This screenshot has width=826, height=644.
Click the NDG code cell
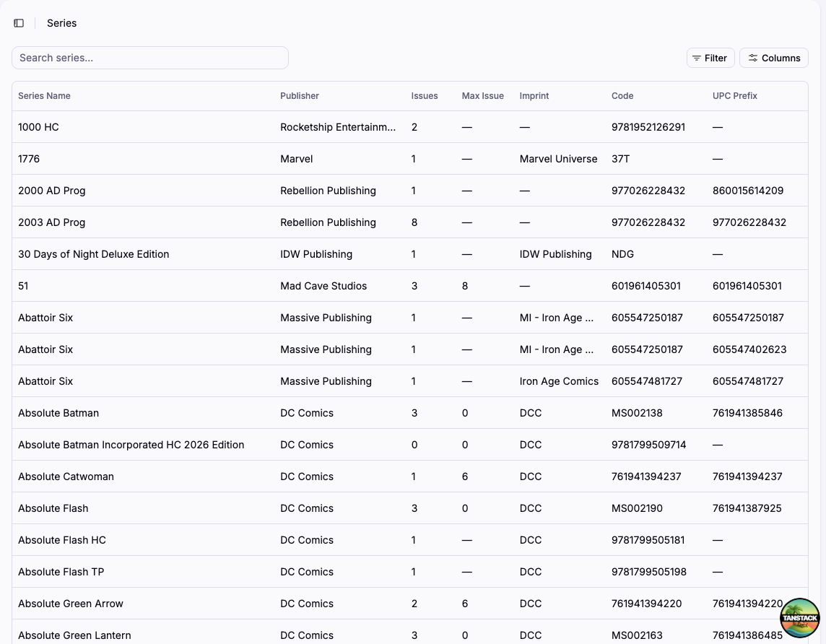[622, 254]
